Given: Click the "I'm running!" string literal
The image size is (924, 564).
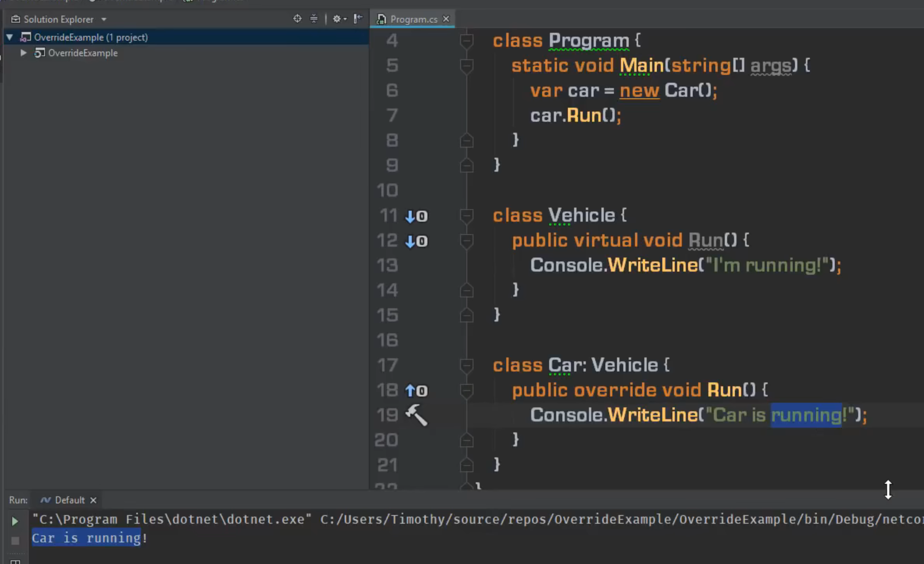Looking at the screenshot, I should tap(767, 265).
